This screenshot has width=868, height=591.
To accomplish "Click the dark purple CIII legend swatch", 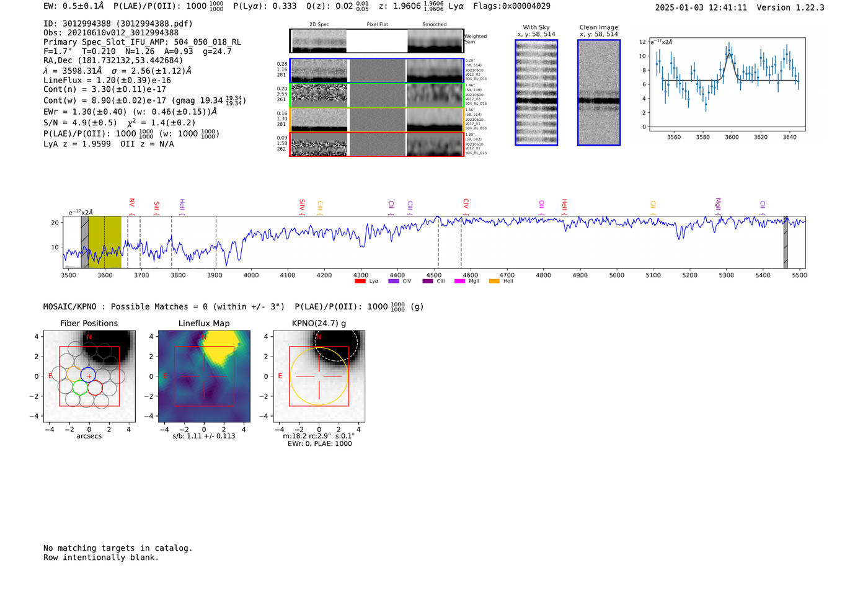I will click(427, 282).
